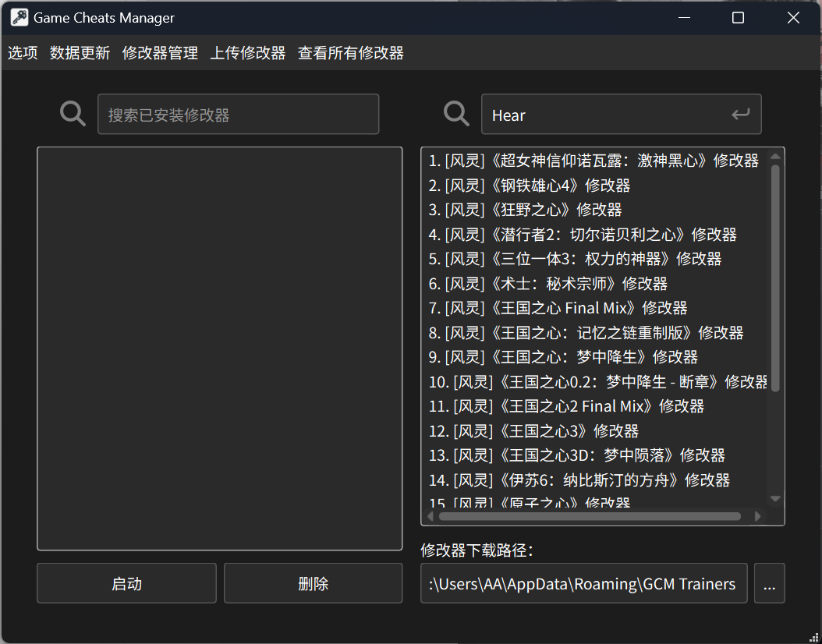Click the horizontal scroll right arrow in results
This screenshot has width=822, height=644.
(757, 516)
